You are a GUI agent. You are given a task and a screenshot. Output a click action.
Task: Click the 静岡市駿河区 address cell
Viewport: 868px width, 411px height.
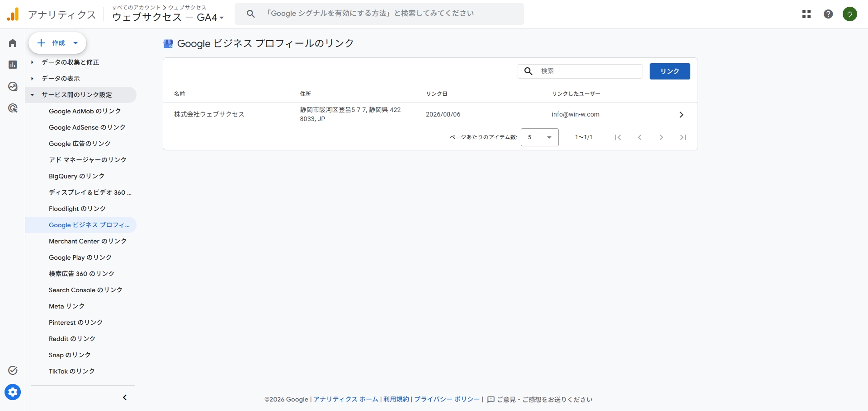(x=351, y=114)
